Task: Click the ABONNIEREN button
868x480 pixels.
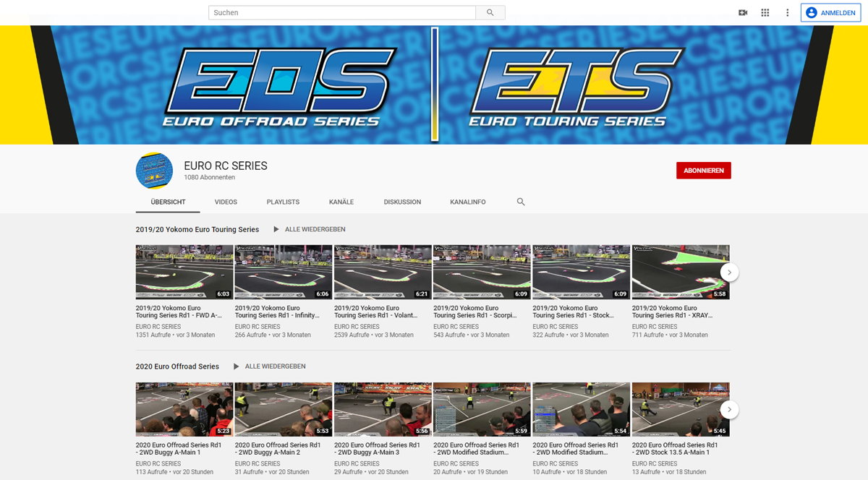Action: [x=704, y=171]
